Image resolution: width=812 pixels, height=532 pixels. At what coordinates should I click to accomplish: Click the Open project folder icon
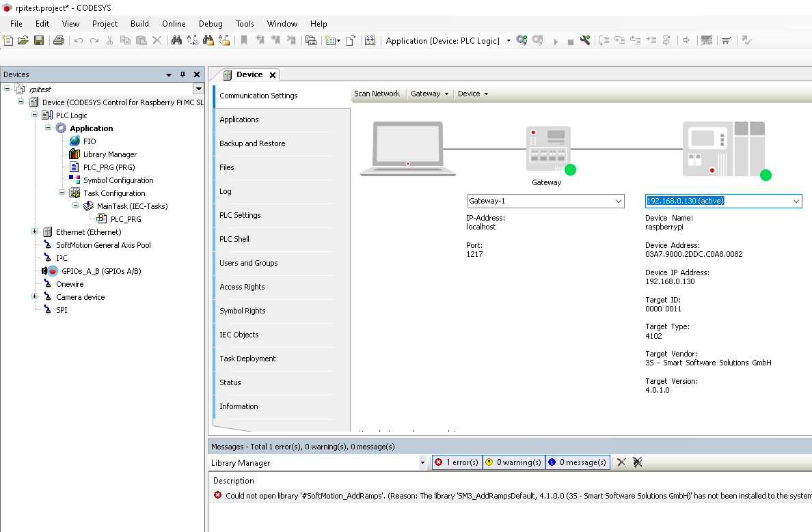pyautogui.click(x=23, y=40)
